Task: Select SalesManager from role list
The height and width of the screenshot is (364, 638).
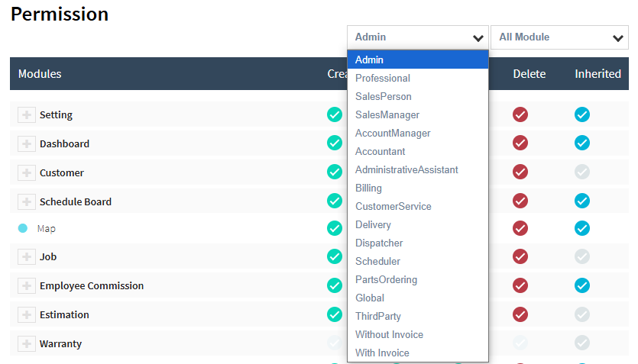Action: 387,114
